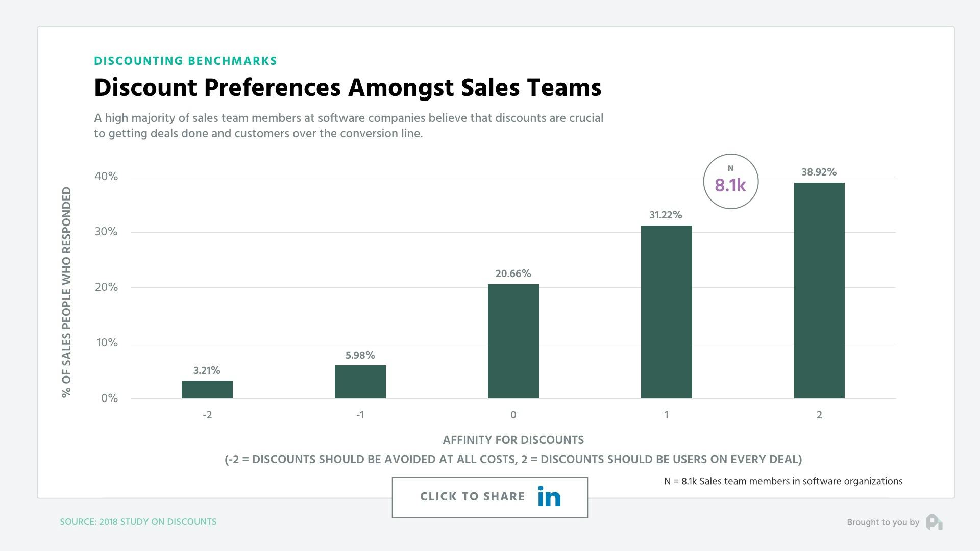Click the 0% baseline of the percentage axis

109,398
